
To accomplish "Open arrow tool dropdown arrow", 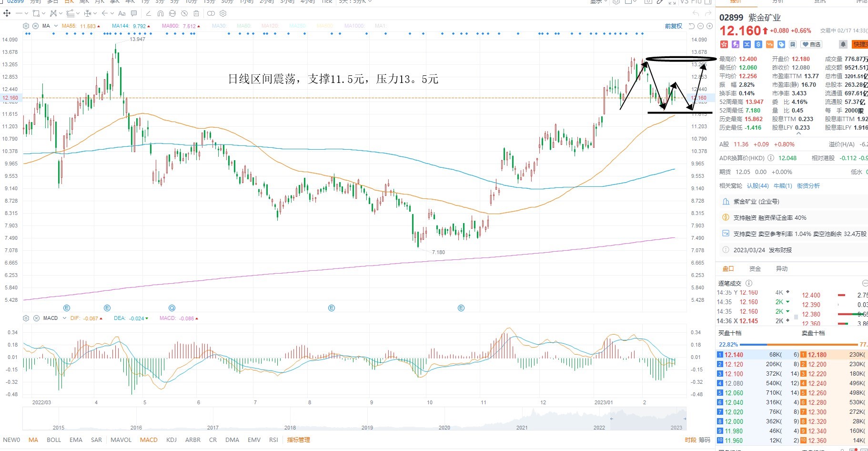I will click(x=112, y=13).
